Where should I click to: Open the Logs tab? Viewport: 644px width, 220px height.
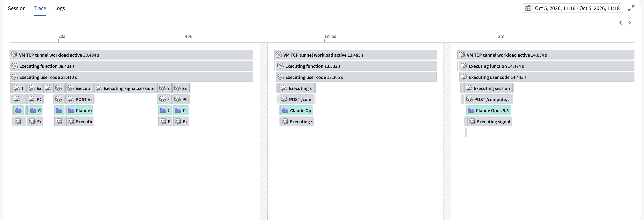click(60, 8)
